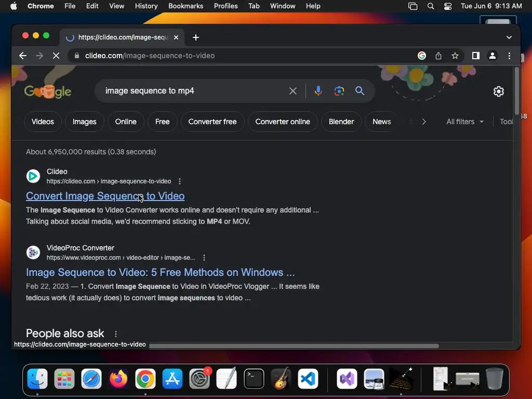This screenshot has height=399, width=532.
Task: Open Google quick settings gear
Action: [x=498, y=91]
